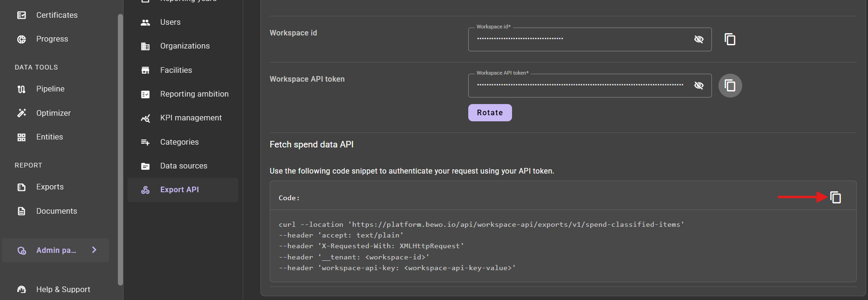Copy the Workspace id value
The width and height of the screenshot is (868, 300).
point(730,39)
